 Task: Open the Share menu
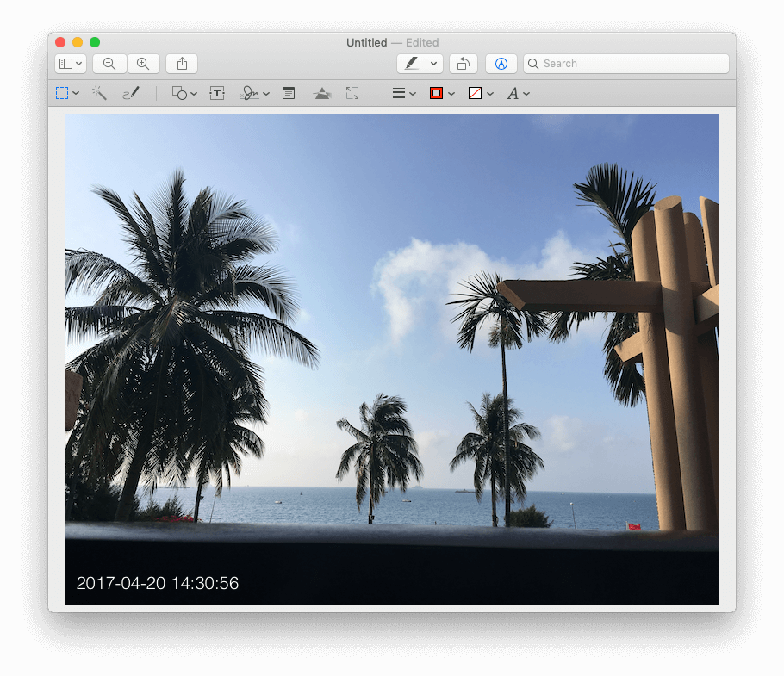pyautogui.click(x=181, y=63)
